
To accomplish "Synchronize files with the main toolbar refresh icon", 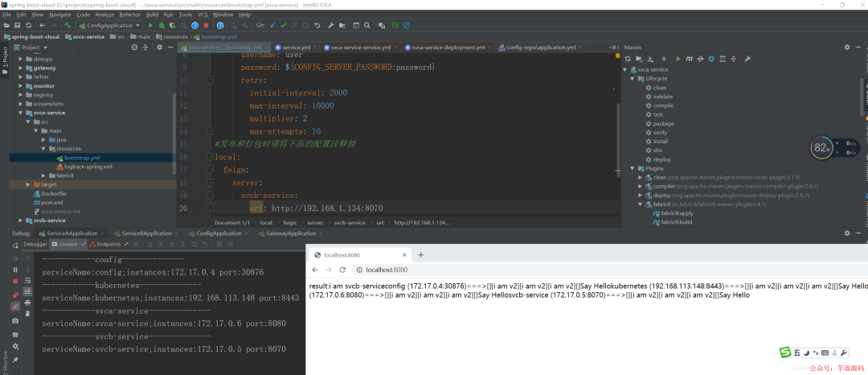I will pos(28,26).
